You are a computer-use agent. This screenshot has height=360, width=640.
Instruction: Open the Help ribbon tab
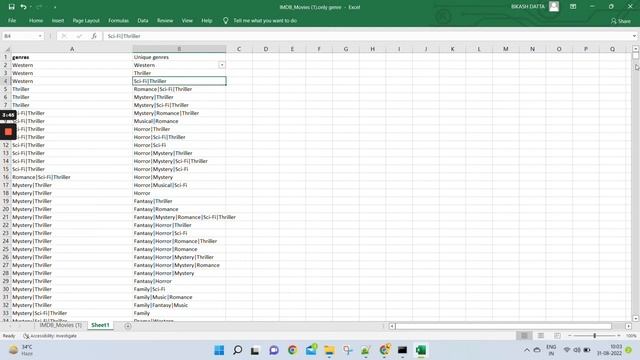207,20
